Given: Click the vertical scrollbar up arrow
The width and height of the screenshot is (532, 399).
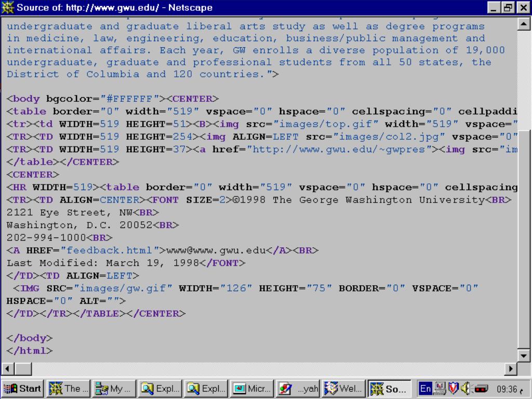Looking at the screenshot, I should pos(524,24).
